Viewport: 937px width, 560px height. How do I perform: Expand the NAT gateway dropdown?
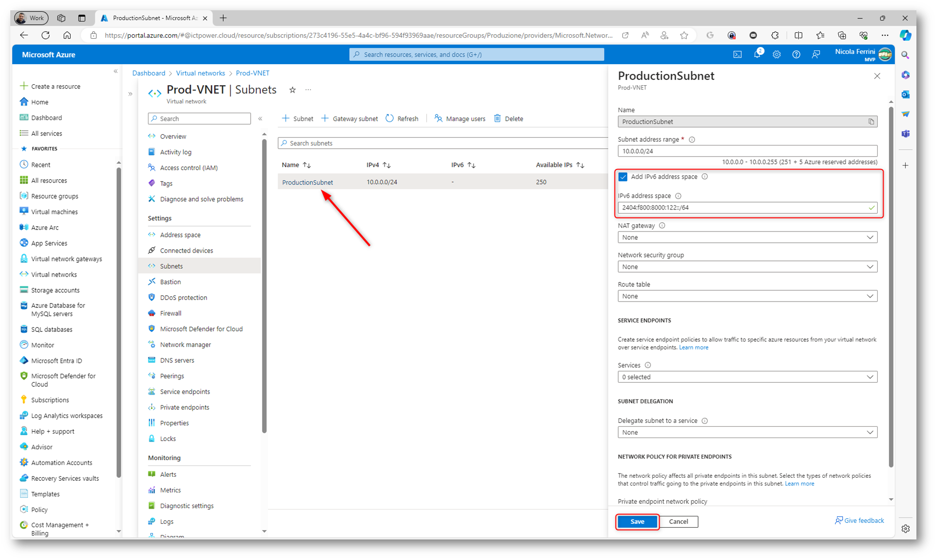coord(747,237)
